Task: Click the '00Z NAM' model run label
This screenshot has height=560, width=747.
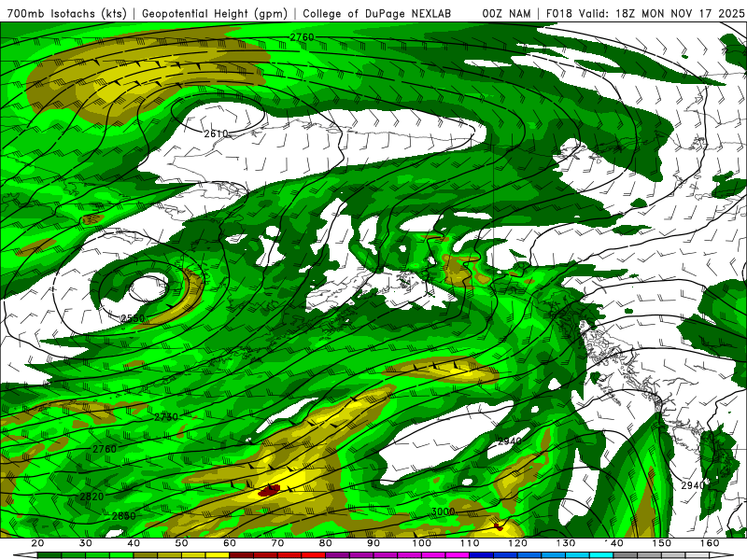Action: tap(506, 14)
